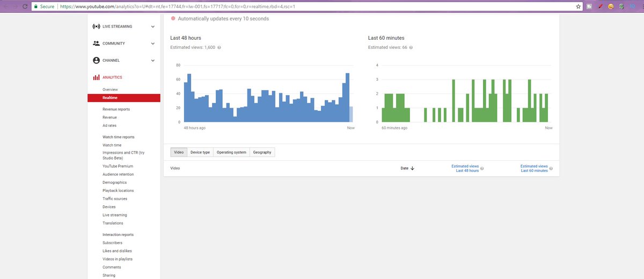The height and width of the screenshot is (279, 644).
Task: Open the Audience retention report
Action: pyautogui.click(x=118, y=174)
